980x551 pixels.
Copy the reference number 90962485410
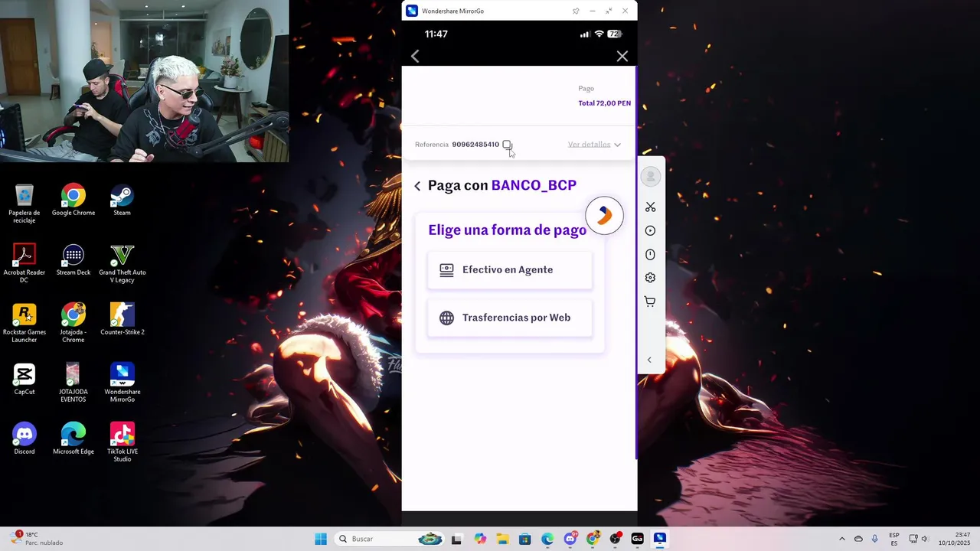click(x=507, y=145)
